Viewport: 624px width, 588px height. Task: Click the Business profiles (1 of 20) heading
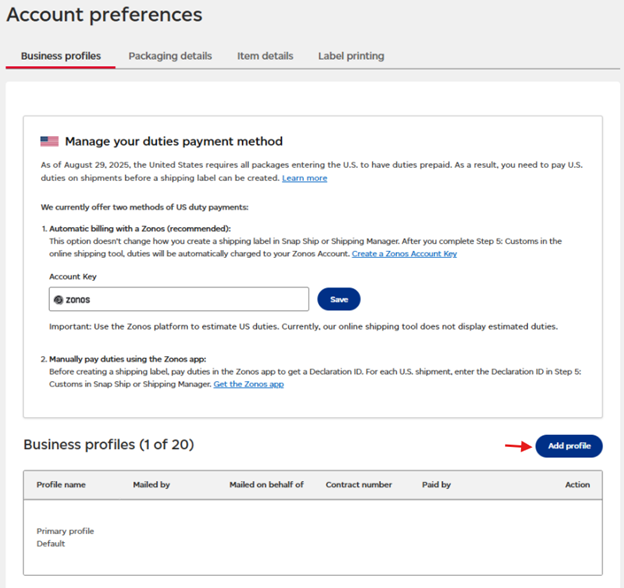pos(109,444)
